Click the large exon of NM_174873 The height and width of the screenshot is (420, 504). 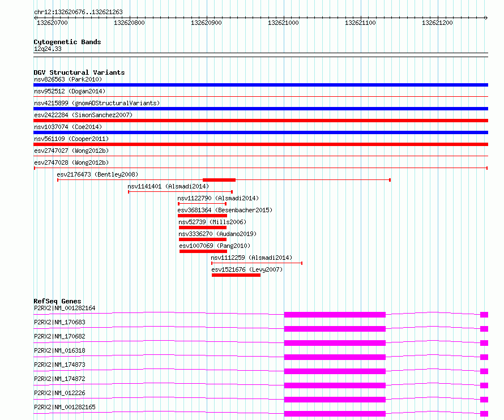pyautogui.click(x=335, y=371)
